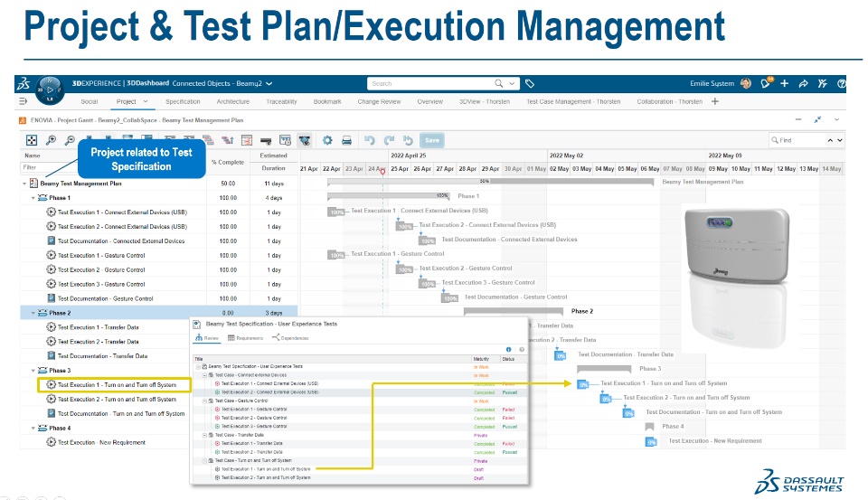868x500 pixels.
Task: Switch to the Architecture tab
Action: pos(233,101)
